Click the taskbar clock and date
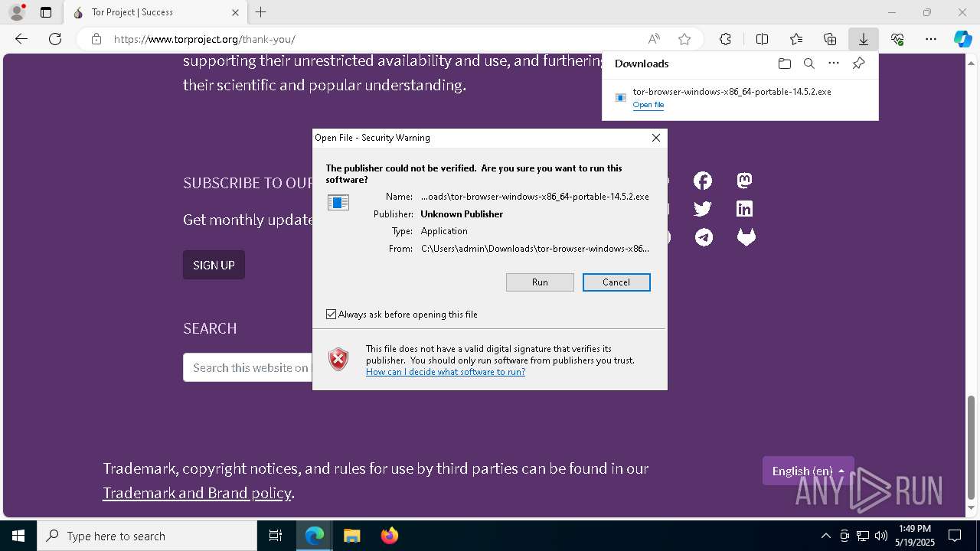This screenshot has width=980, height=551. (915, 536)
